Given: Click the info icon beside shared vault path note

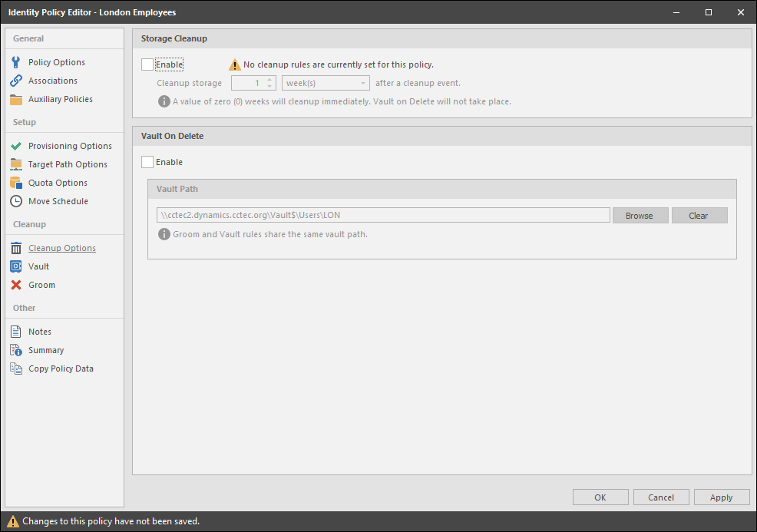Looking at the screenshot, I should click(x=164, y=234).
